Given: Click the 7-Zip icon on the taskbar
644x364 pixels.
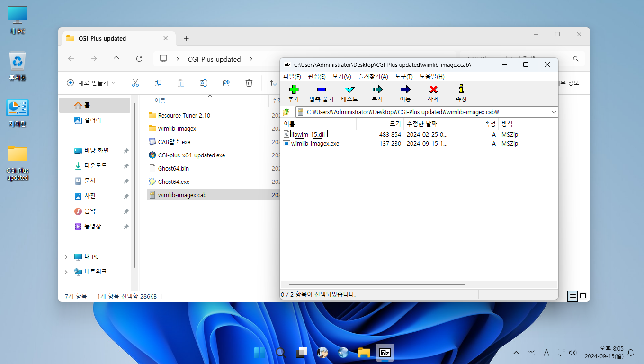Looking at the screenshot, I should click(385, 353).
